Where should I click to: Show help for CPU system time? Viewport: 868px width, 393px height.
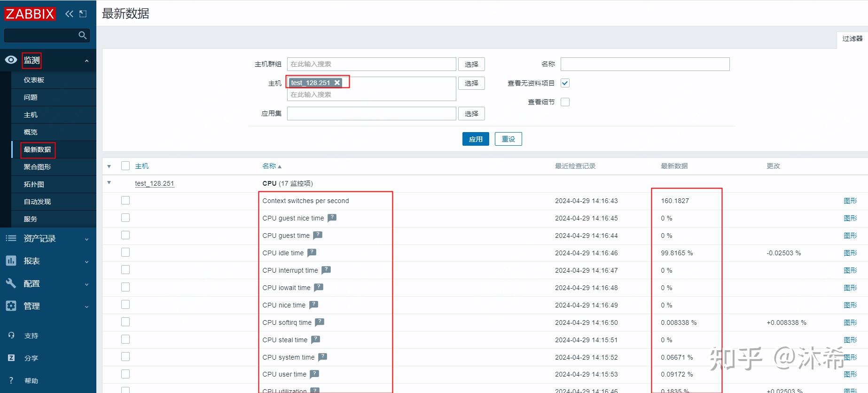pos(322,357)
